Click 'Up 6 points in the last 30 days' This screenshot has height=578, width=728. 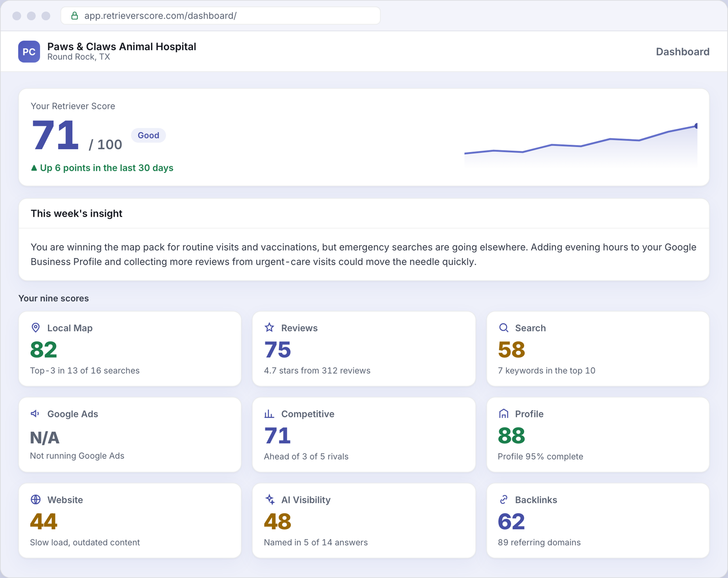tap(106, 168)
